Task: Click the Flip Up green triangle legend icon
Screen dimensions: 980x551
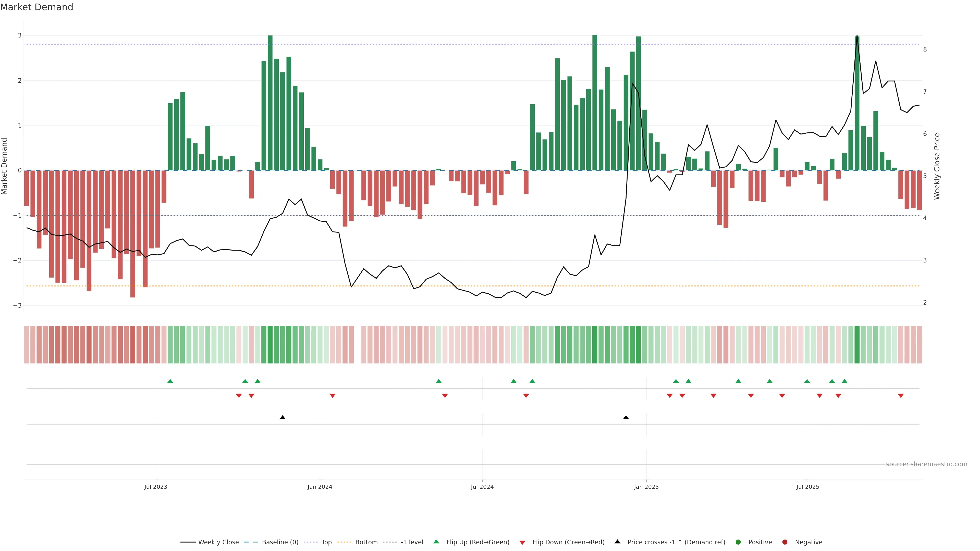Action: coord(436,542)
